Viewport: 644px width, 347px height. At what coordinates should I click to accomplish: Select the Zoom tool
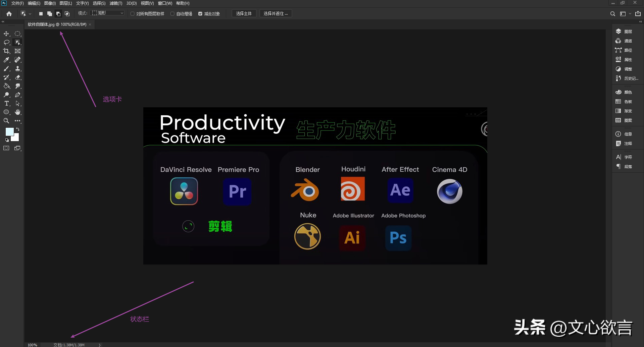click(6, 121)
